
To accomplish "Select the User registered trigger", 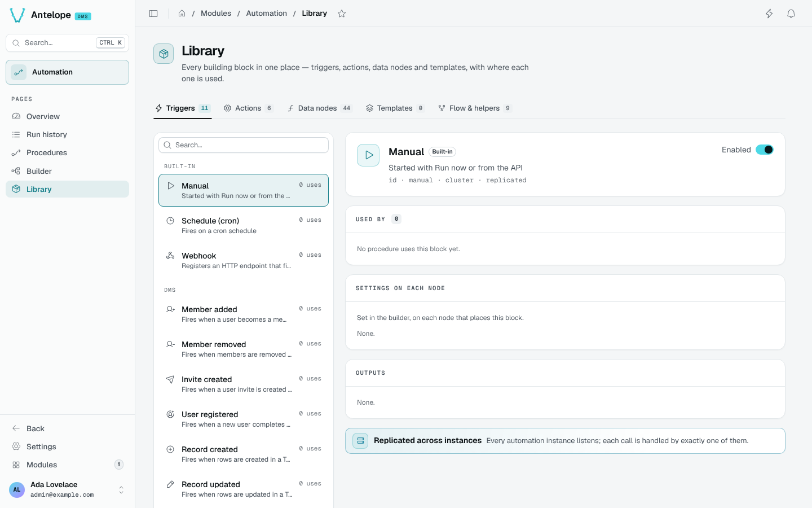I will (244, 419).
